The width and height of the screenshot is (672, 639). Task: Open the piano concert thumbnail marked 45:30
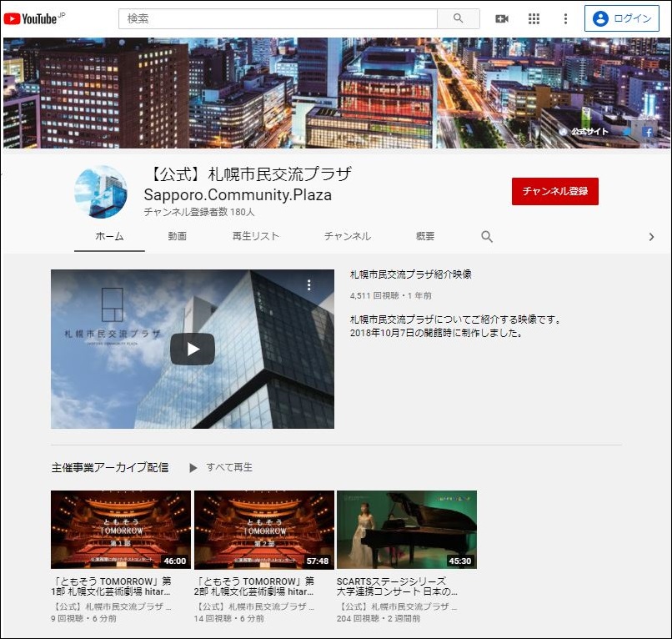(407, 530)
